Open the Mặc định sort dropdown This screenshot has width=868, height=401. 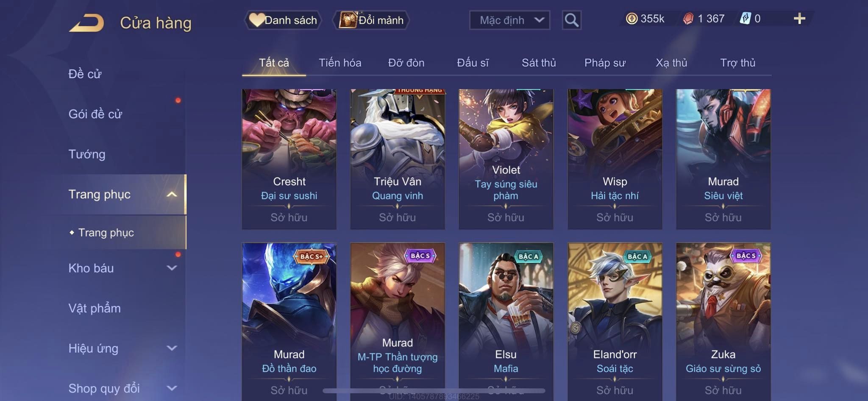pyautogui.click(x=509, y=20)
